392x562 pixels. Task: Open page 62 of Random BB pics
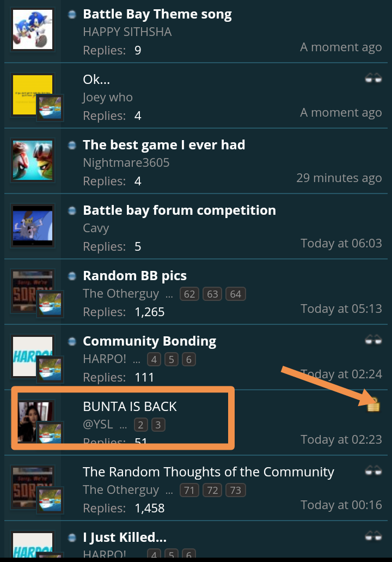tap(189, 294)
